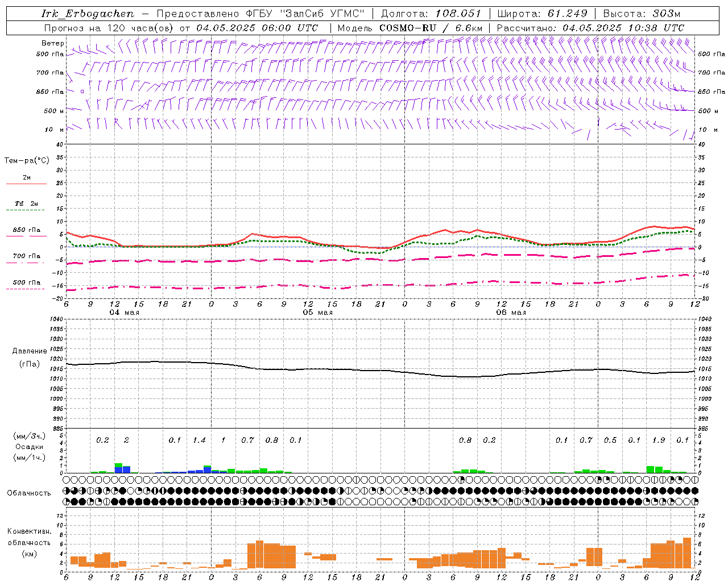The width and height of the screenshot is (728, 582).
Task: Click the precipitation amount value 2
Action: tap(126, 440)
